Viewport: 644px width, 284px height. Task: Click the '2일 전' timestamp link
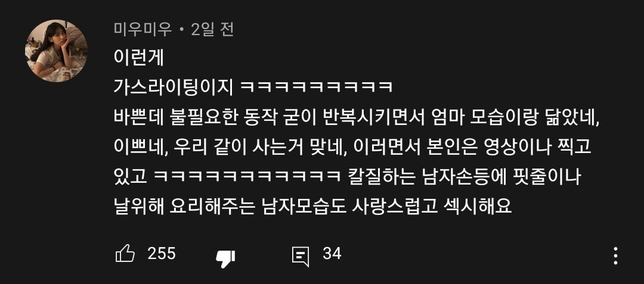click(212, 30)
